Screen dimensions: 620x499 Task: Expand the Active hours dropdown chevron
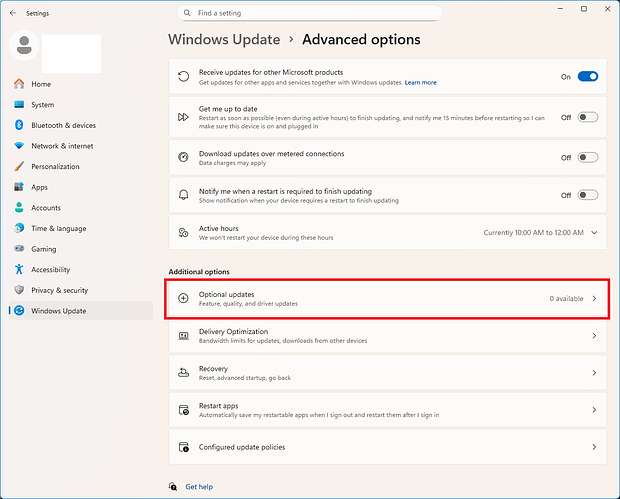point(595,232)
